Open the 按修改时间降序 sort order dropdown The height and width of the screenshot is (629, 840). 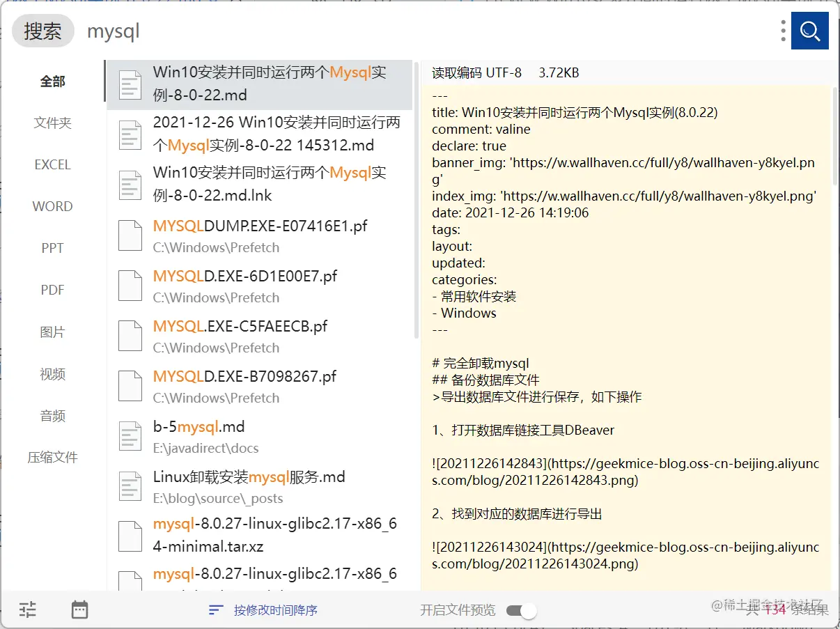point(275,610)
